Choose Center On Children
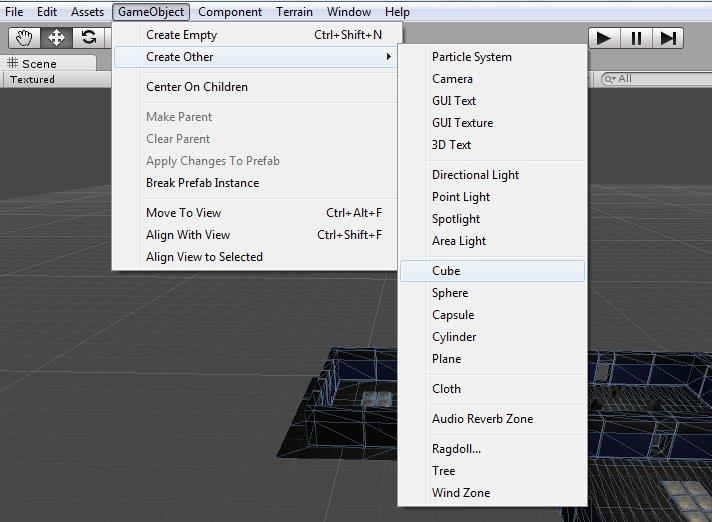Image resolution: width=712 pixels, height=522 pixels. point(257,87)
